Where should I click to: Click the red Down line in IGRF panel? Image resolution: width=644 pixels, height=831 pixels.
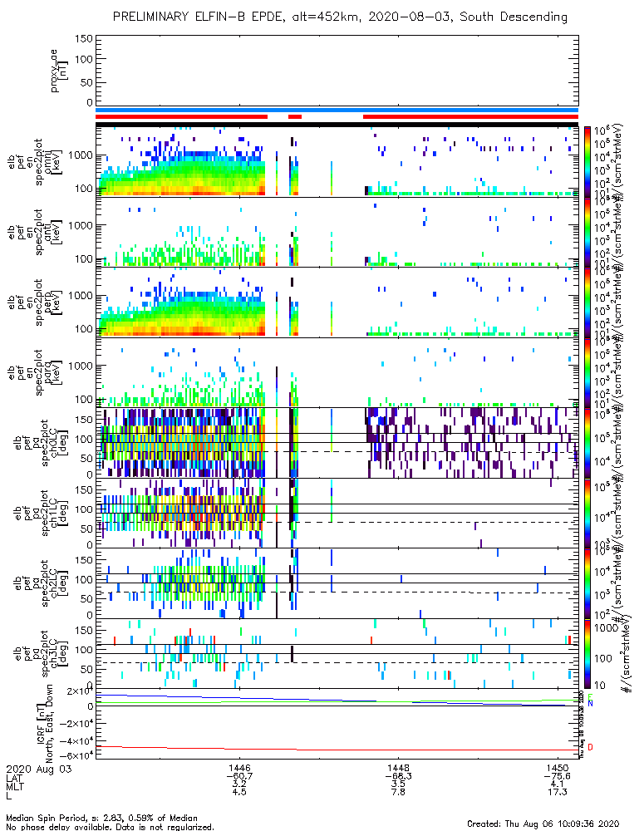click(x=337, y=750)
